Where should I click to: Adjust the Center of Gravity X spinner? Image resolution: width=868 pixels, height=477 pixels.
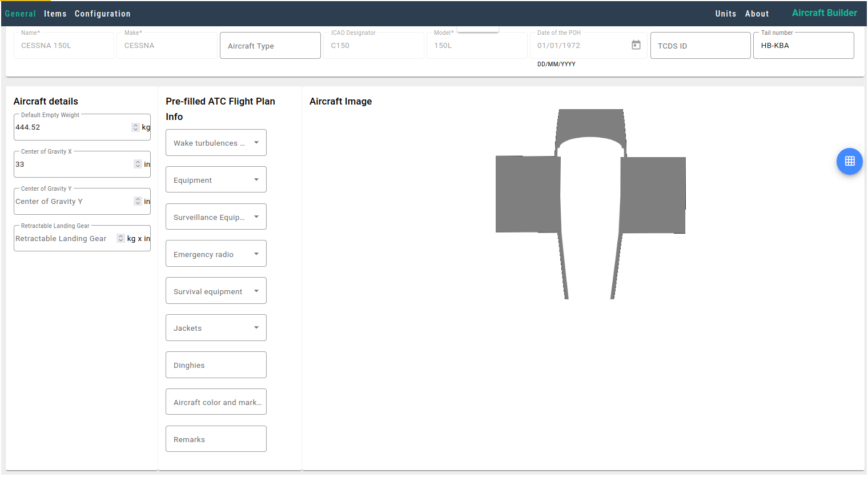click(x=138, y=165)
